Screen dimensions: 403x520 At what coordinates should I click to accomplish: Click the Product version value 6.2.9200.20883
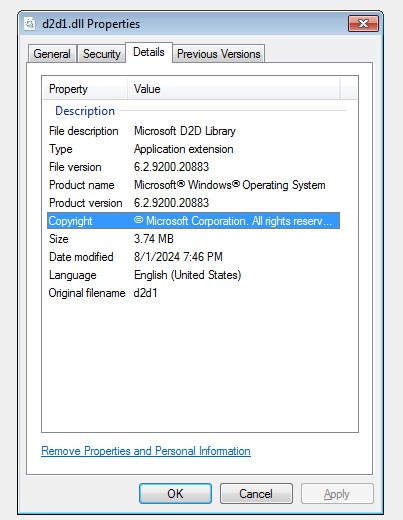point(171,203)
